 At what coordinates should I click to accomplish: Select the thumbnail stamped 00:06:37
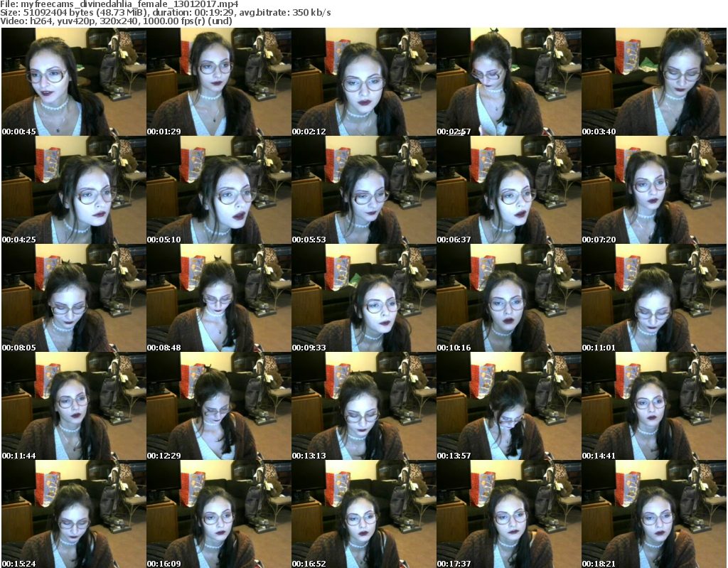509,190
